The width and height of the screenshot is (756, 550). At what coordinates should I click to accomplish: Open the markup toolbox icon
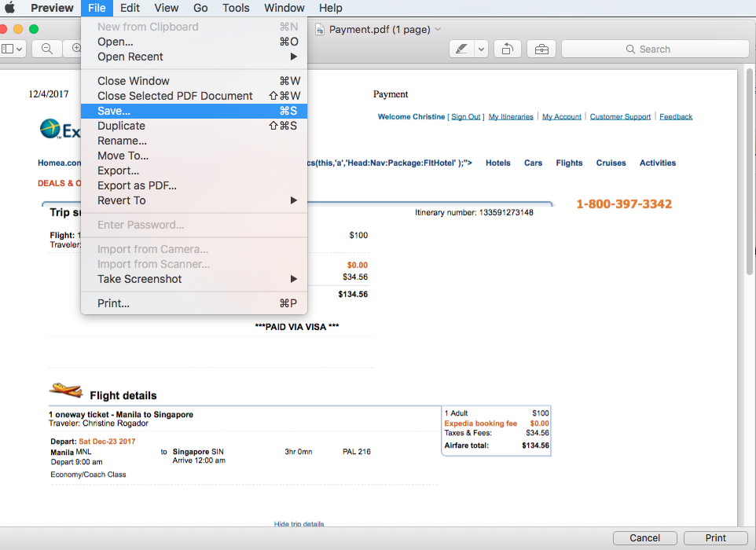(541, 49)
